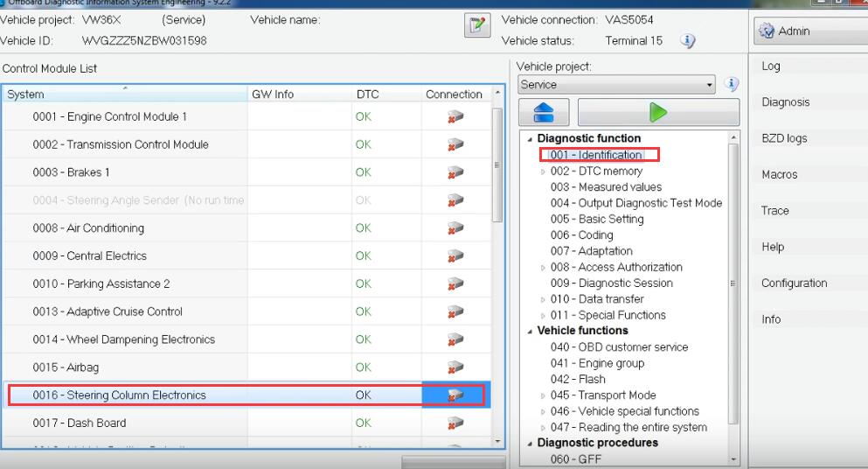The width and height of the screenshot is (868, 469).
Task: Click connection icon for Air Conditioning
Action: [455, 227]
